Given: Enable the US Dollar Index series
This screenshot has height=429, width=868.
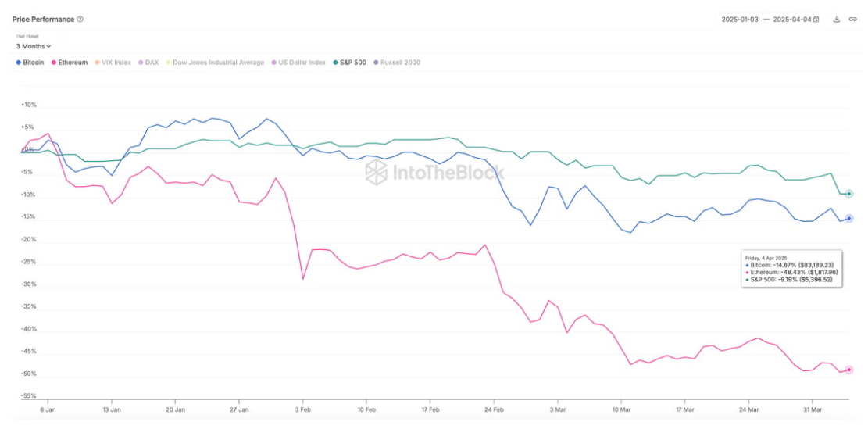Looking at the screenshot, I should (301, 62).
